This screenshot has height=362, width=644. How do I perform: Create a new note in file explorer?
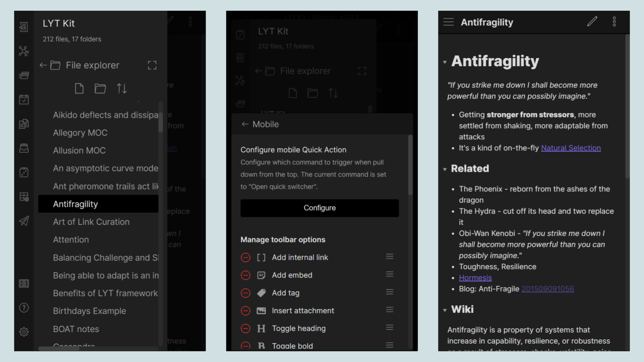(79, 88)
